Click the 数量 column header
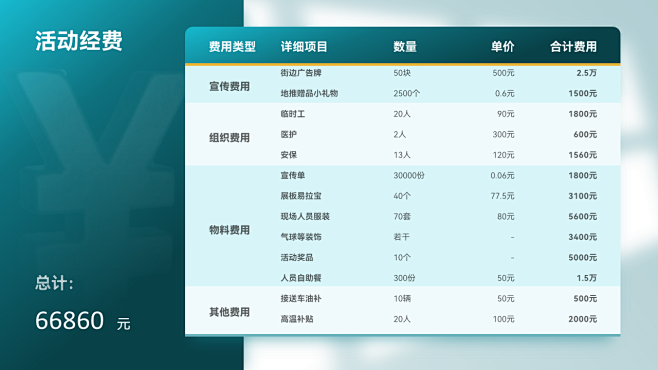 pyautogui.click(x=405, y=47)
